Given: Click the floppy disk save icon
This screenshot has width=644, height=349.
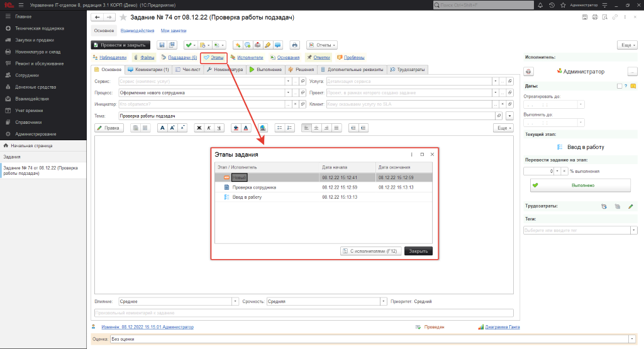Looking at the screenshot, I should coord(162,45).
